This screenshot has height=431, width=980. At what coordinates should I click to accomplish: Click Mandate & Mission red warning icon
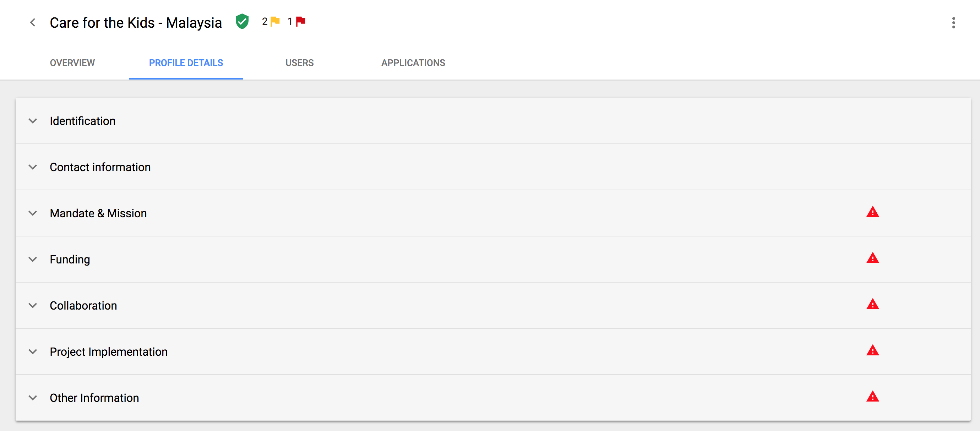[872, 212]
